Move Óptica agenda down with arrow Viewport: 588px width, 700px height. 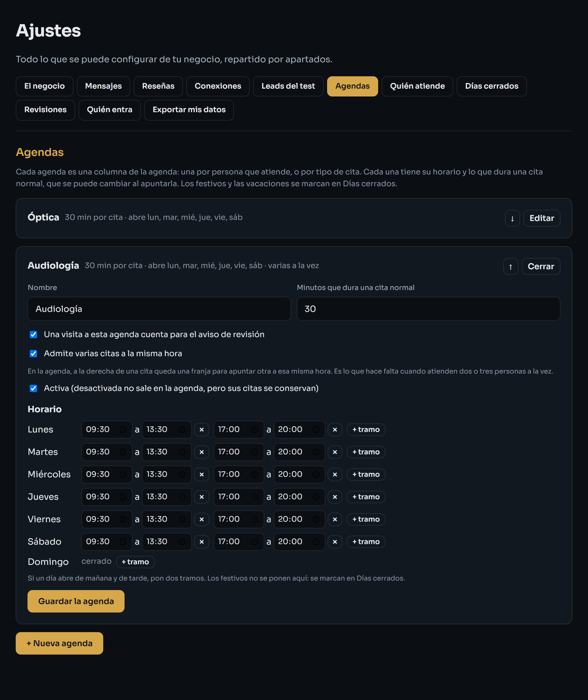coord(512,218)
